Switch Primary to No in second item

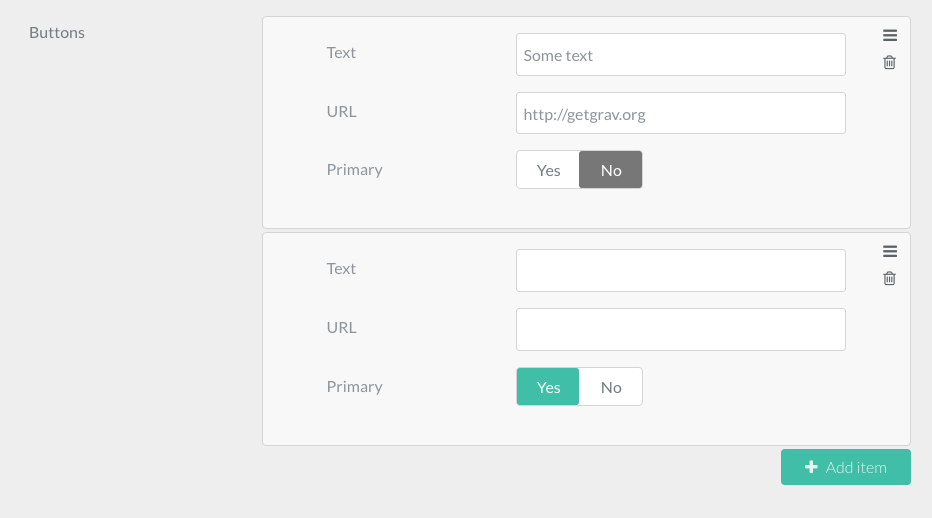pyautogui.click(x=611, y=387)
